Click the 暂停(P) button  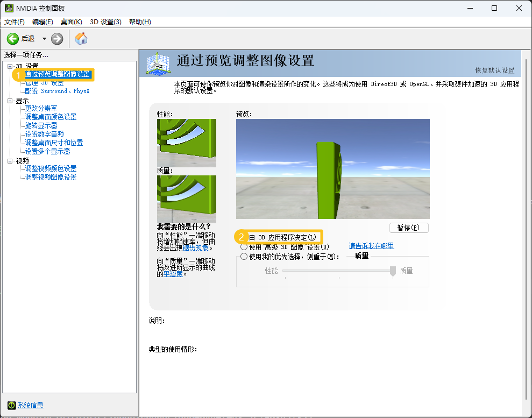(409, 228)
